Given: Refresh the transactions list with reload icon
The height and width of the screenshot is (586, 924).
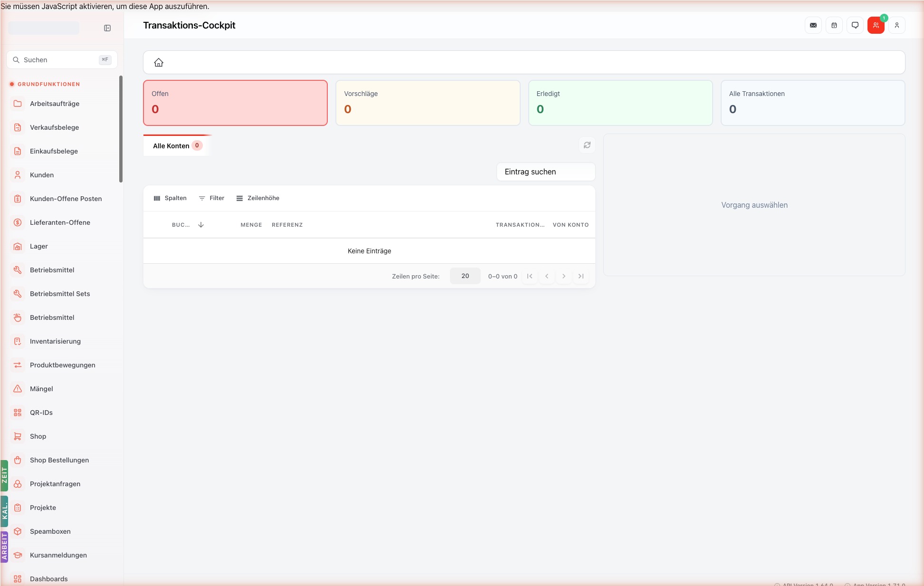Looking at the screenshot, I should coord(587,145).
